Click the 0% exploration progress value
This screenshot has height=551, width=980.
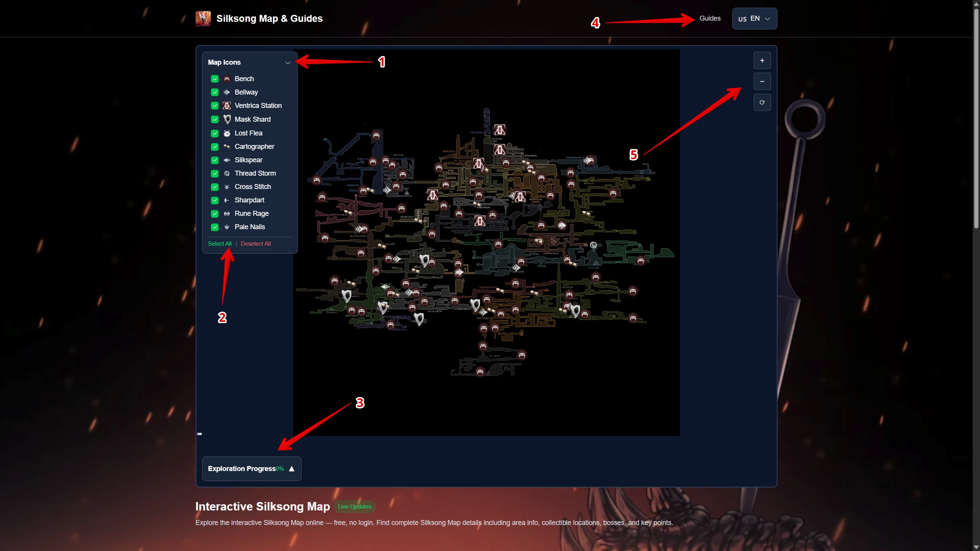click(x=280, y=469)
